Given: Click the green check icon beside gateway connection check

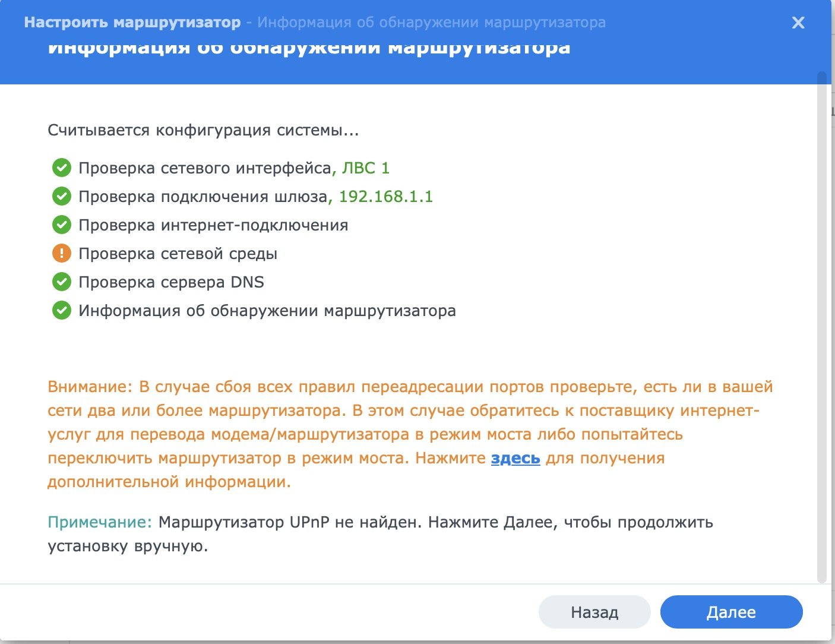Looking at the screenshot, I should [62, 197].
